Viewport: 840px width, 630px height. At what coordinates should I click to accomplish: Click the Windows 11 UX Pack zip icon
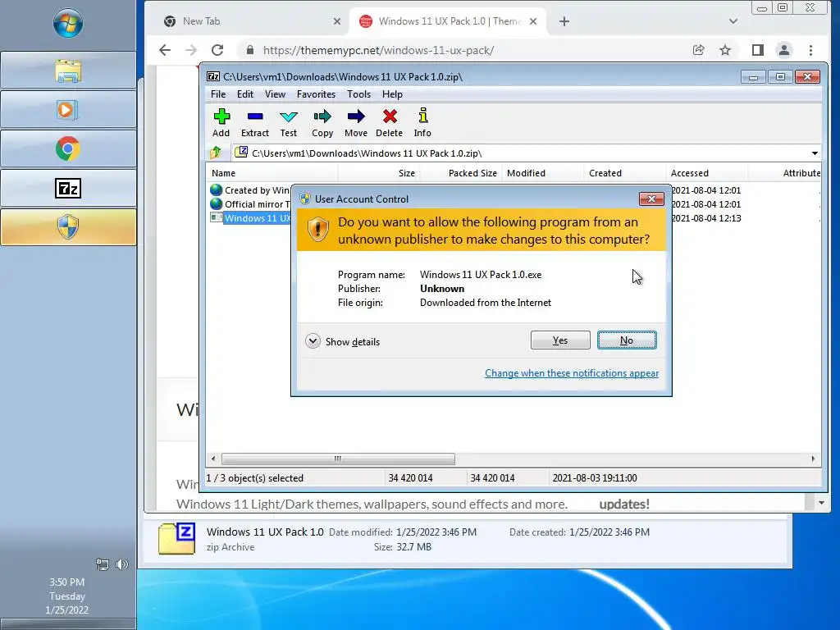tap(177, 538)
